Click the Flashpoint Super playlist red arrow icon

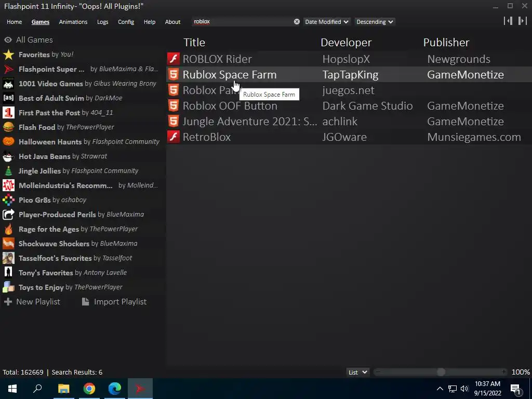[x=8, y=69]
